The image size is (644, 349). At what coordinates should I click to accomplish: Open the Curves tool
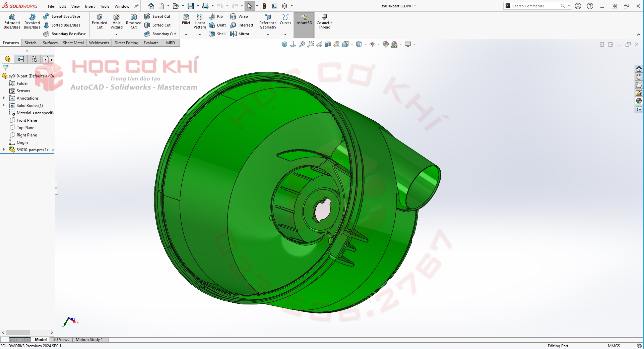point(285,19)
